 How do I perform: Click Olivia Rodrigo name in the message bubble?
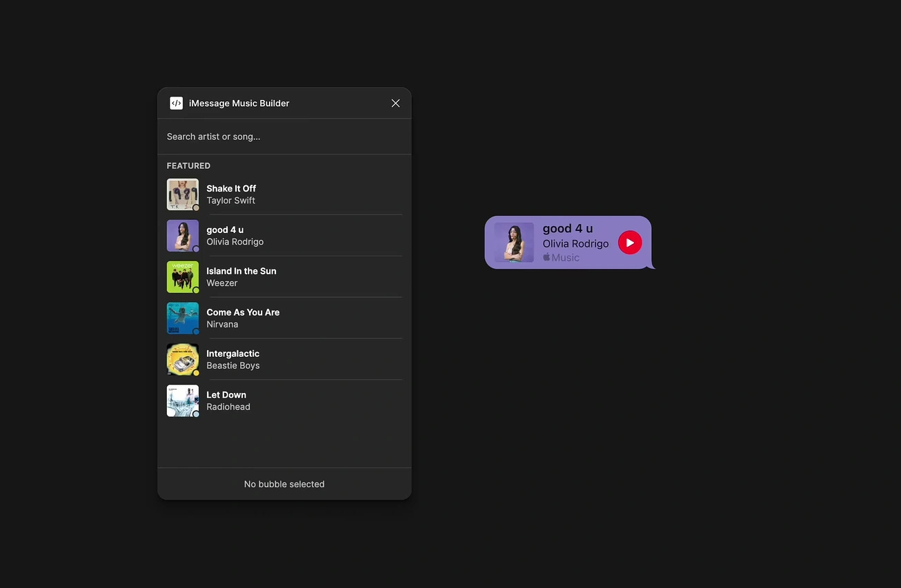click(x=575, y=244)
